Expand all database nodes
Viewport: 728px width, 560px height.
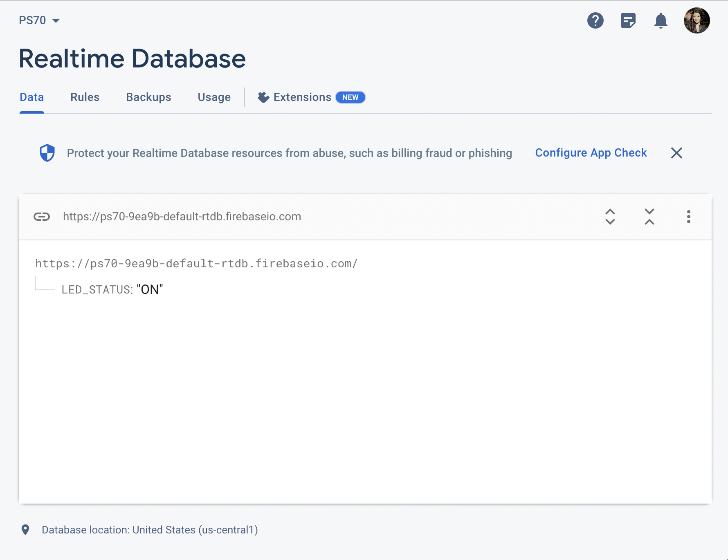click(610, 217)
